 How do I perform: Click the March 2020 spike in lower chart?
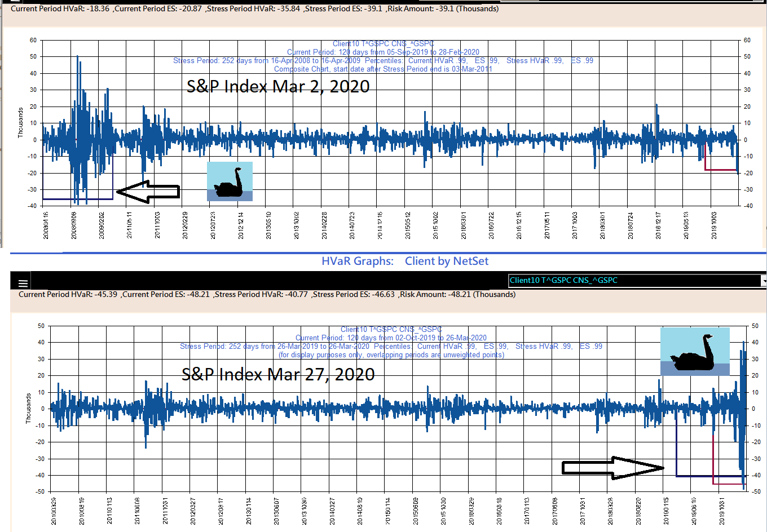click(744, 344)
